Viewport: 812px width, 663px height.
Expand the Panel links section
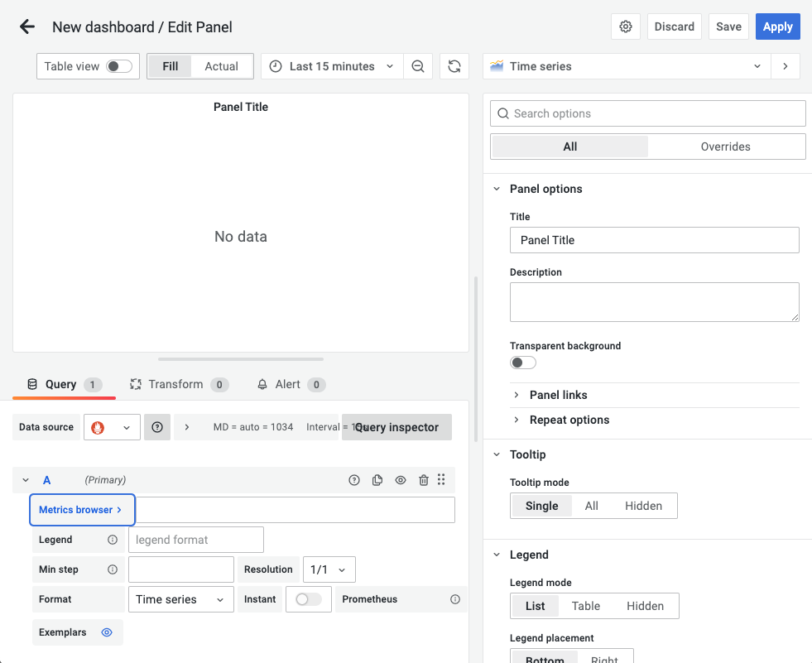click(517, 395)
